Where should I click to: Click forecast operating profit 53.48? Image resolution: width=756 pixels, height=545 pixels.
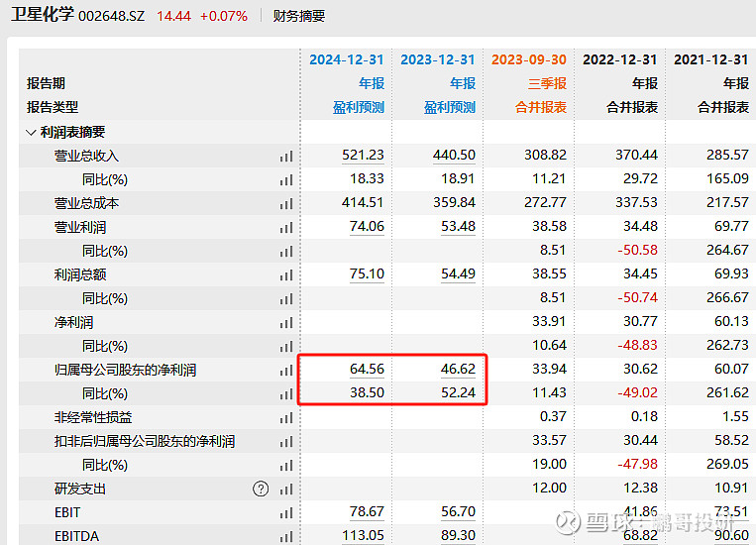(x=458, y=227)
